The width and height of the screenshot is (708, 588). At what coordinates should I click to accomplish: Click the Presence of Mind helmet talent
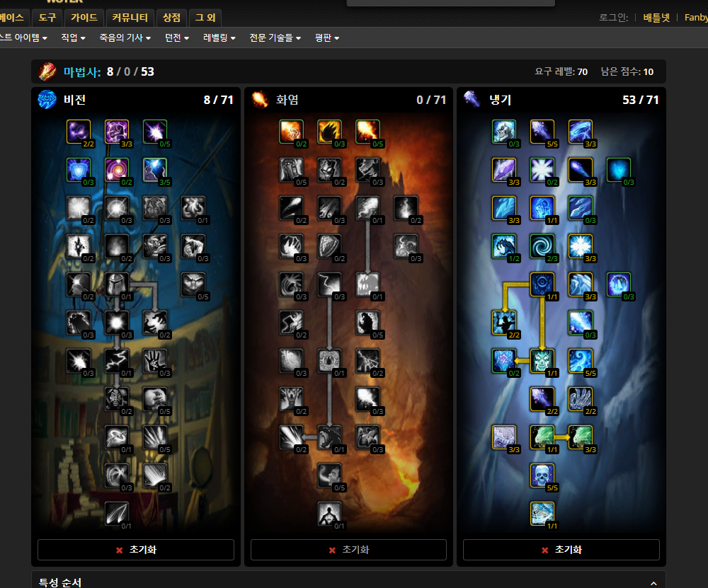[117, 284]
